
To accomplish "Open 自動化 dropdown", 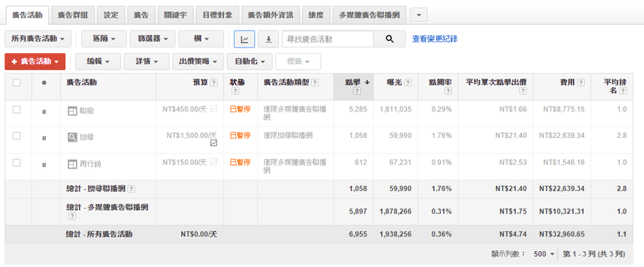I will coord(249,61).
